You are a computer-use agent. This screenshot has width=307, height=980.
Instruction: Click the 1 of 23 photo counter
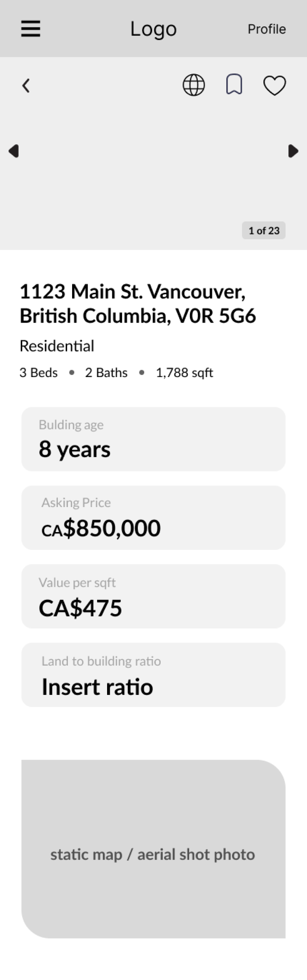click(x=264, y=231)
